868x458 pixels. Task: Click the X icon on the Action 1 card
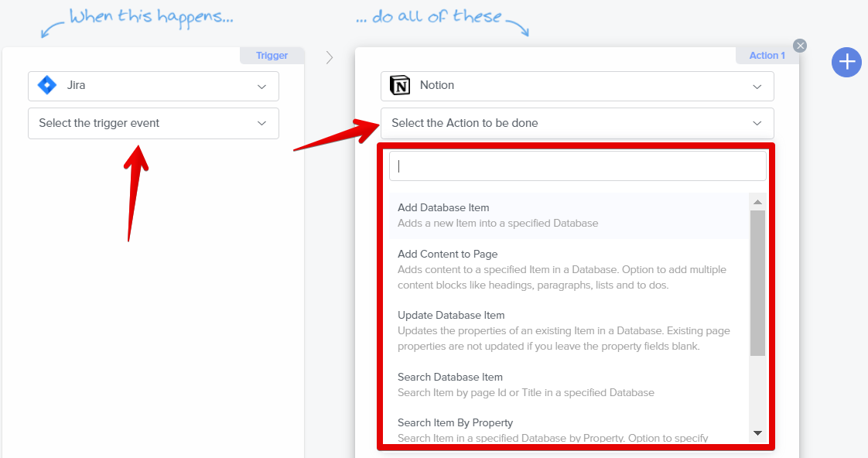coord(800,45)
